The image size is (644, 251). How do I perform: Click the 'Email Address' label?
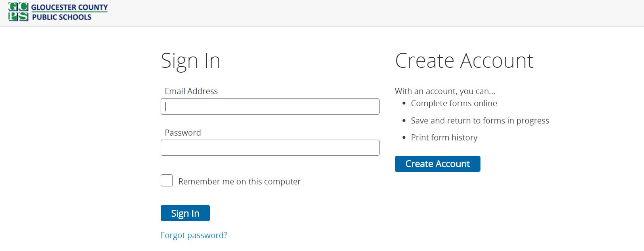pyautogui.click(x=191, y=91)
